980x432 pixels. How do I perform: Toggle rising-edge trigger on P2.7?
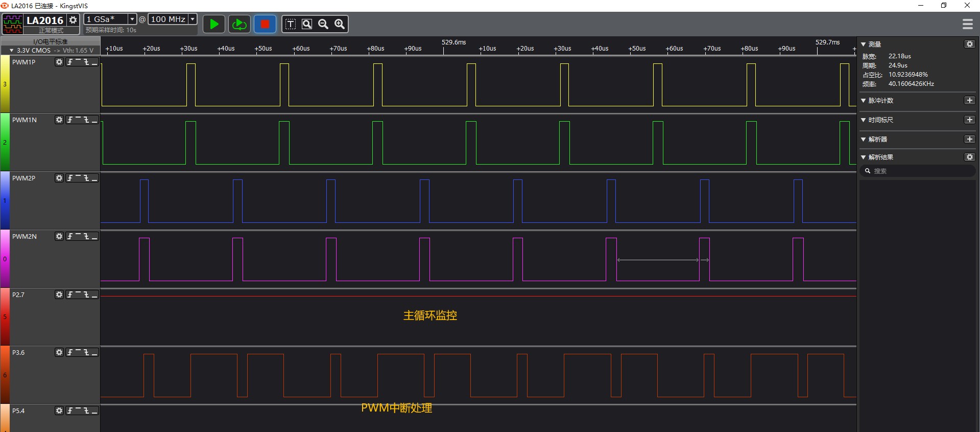pos(70,294)
